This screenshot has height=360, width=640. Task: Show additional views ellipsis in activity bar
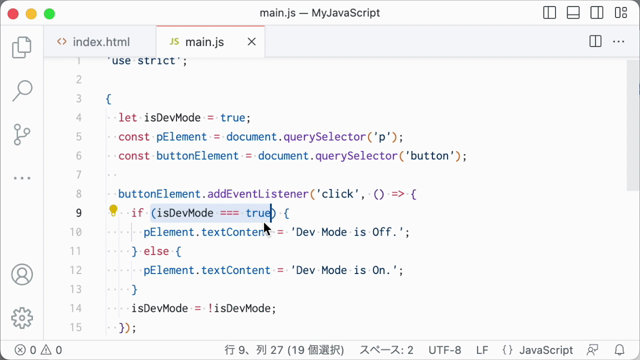coord(22,178)
